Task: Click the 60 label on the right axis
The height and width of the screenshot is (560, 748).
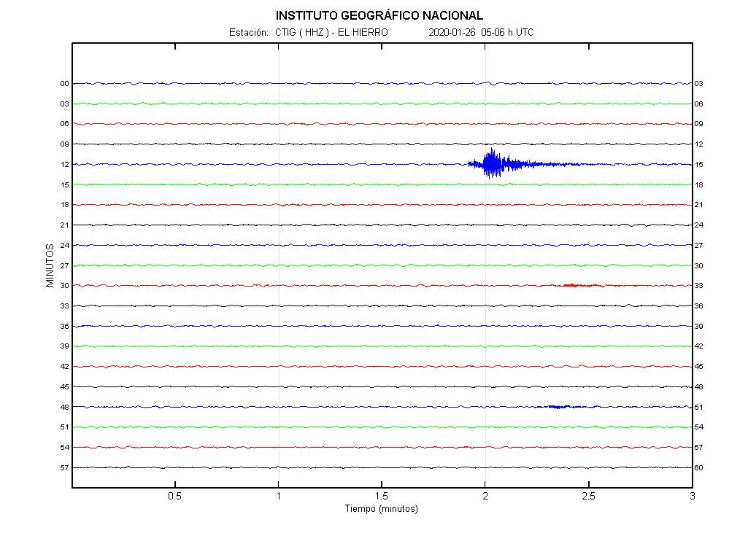Action: pos(699,467)
